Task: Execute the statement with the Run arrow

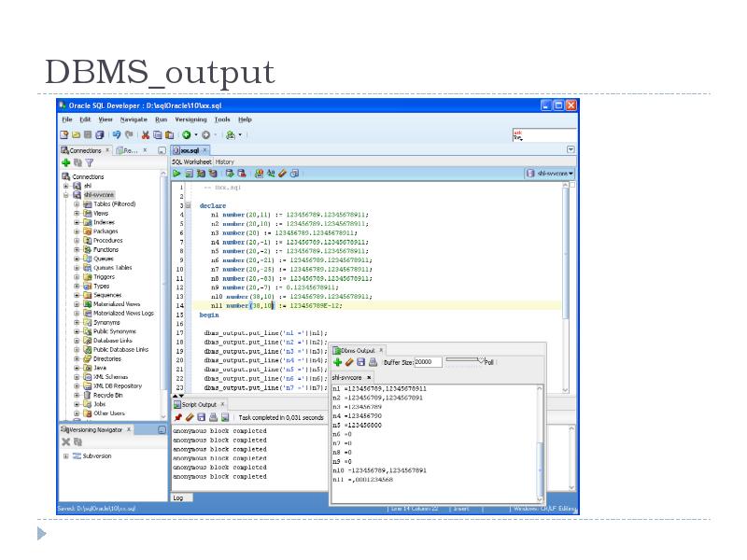Action: tap(176, 173)
